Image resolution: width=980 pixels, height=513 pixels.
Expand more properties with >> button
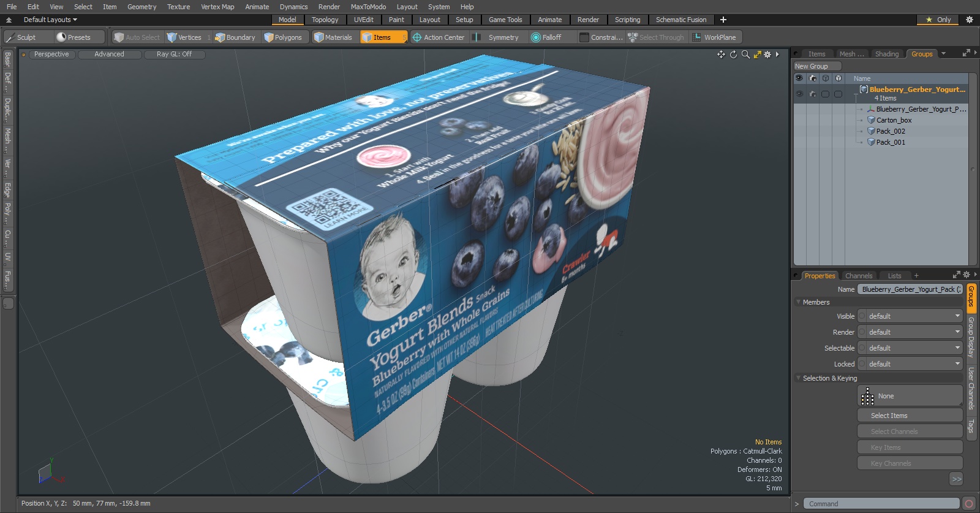[x=956, y=479]
